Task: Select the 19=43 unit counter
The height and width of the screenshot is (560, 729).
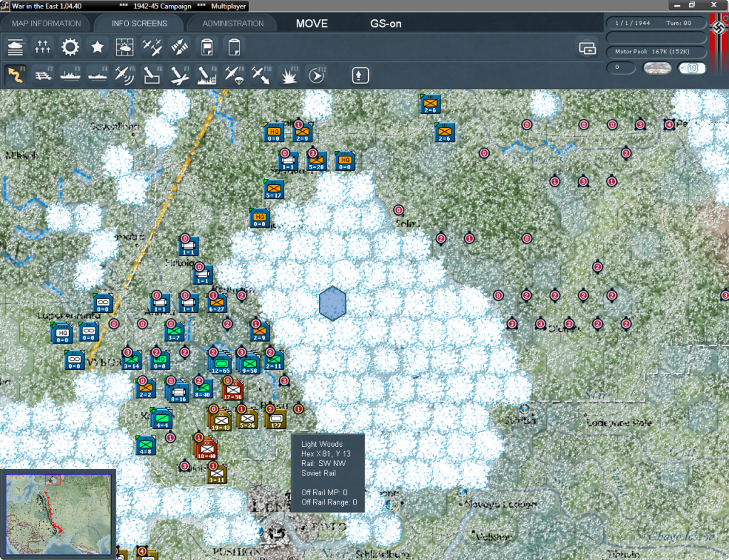Action: [221, 421]
